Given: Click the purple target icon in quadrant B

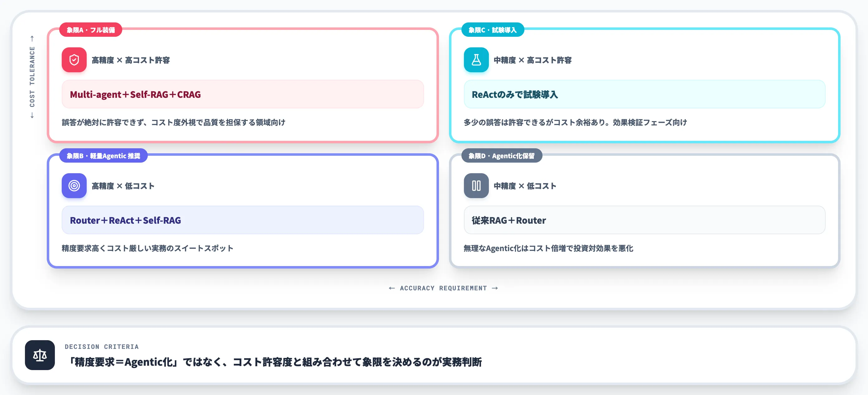Looking at the screenshot, I should [74, 186].
